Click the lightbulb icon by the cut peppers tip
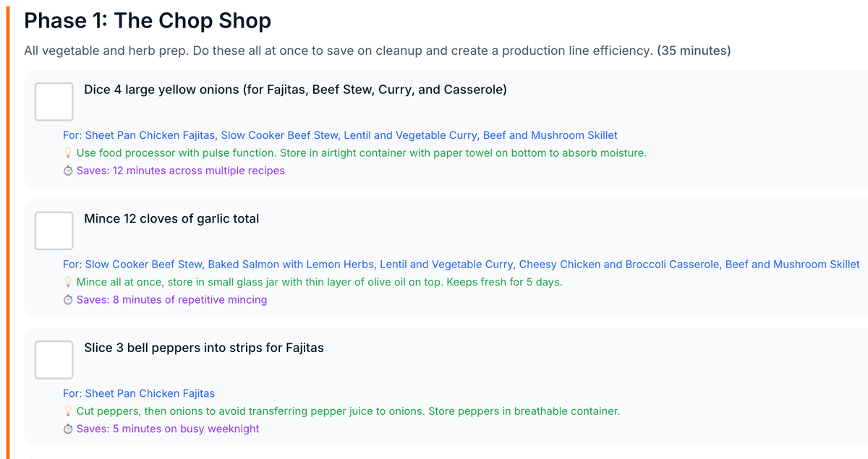 pyautogui.click(x=68, y=411)
